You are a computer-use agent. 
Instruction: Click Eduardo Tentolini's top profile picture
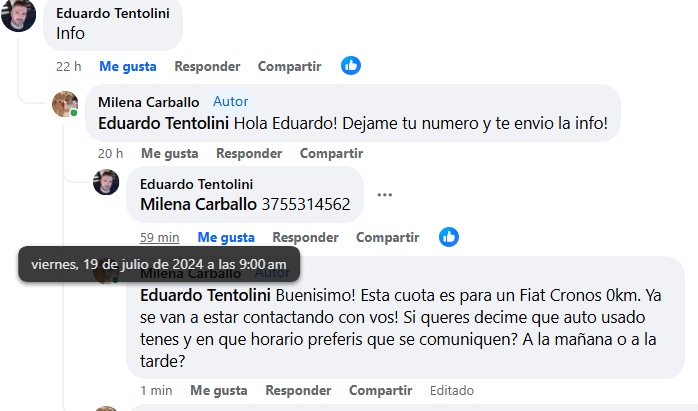click(19, 14)
